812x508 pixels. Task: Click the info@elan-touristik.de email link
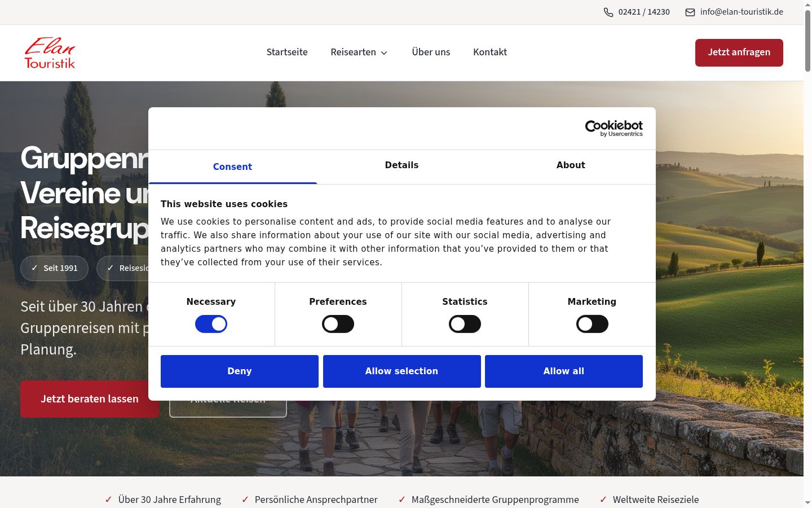click(x=742, y=12)
